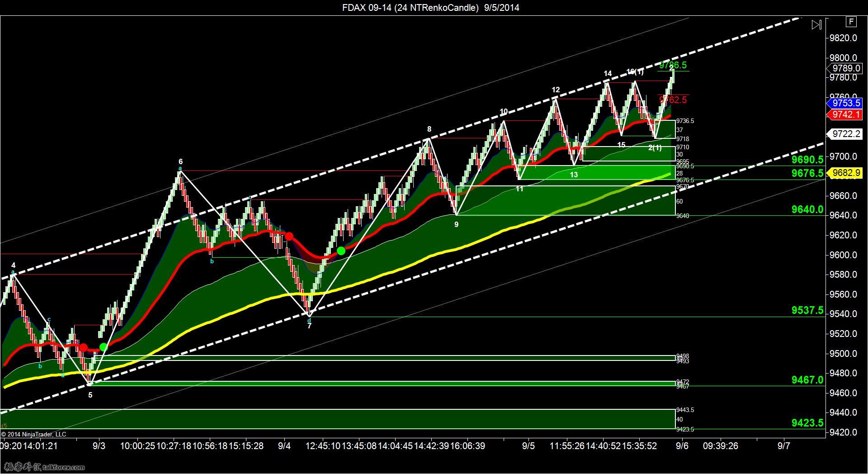Click the red 9762.5 label
The width and height of the screenshot is (868, 474).
[673, 100]
